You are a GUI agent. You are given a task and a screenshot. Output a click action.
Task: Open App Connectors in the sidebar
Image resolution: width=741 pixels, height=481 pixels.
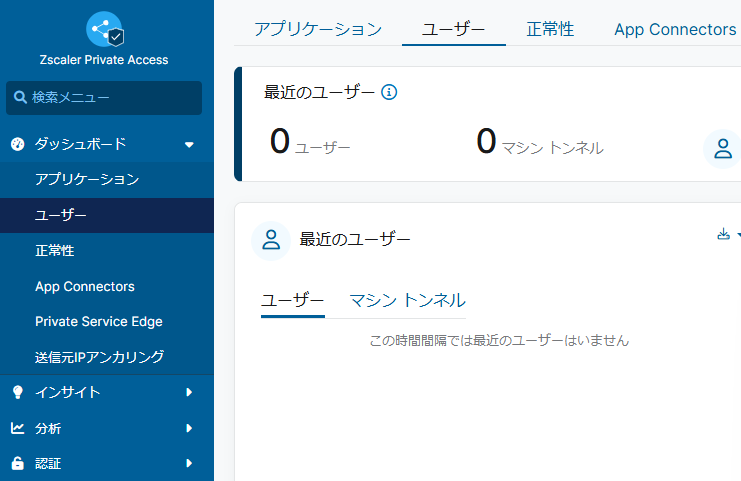pyautogui.click(x=107, y=286)
